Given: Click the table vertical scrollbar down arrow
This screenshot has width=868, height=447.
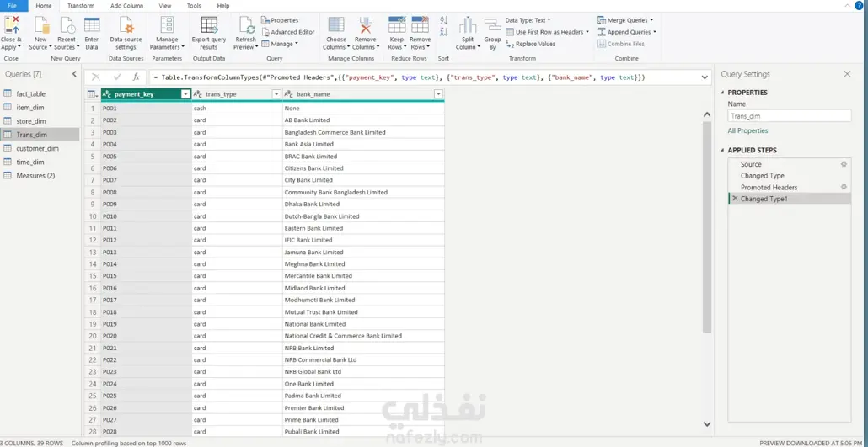Looking at the screenshot, I should [x=706, y=423].
